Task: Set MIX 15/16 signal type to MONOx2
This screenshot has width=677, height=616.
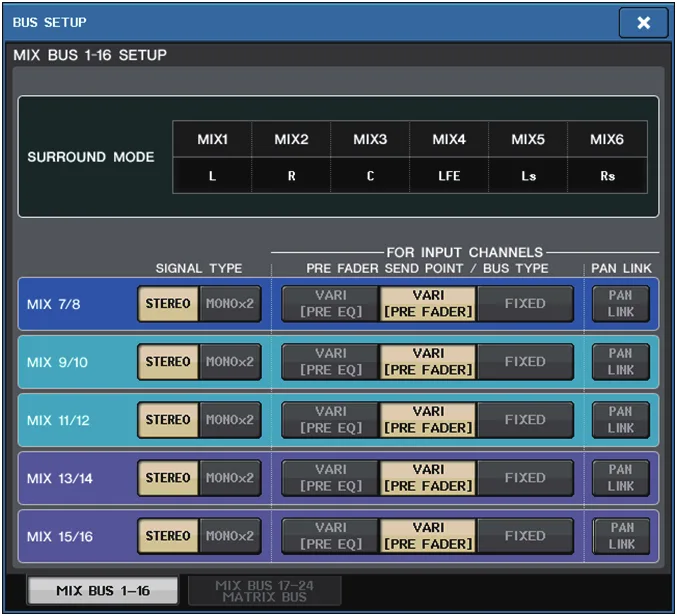Action: pos(230,536)
